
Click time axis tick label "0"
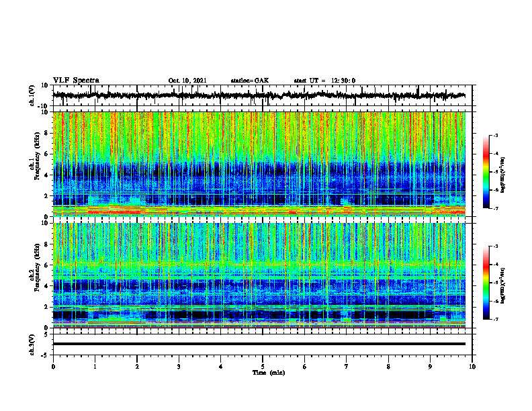click(x=53, y=367)
